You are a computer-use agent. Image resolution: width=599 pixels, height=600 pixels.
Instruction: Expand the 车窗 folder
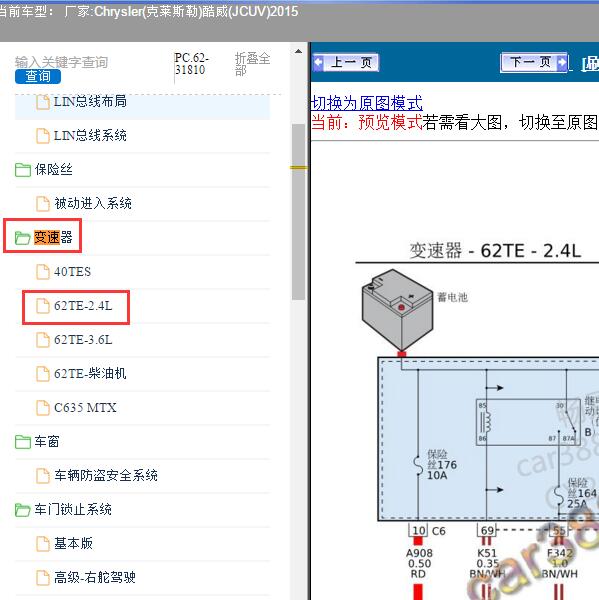coord(47,441)
